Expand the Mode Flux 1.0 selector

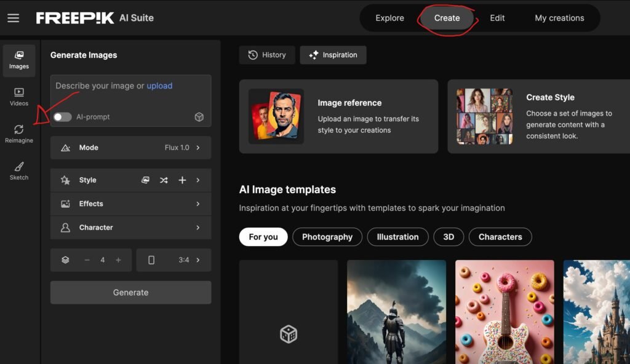(x=130, y=148)
